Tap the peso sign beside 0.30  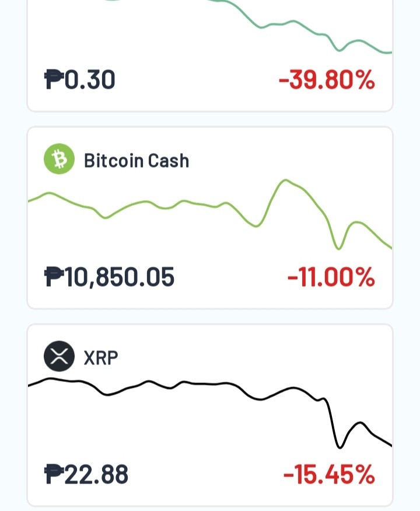(x=54, y=79)
